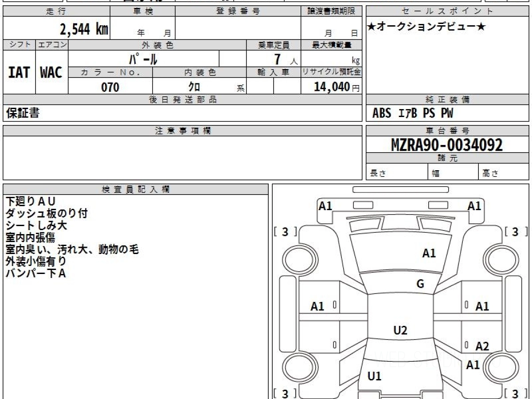Select the A2 right rear door marker
This screenshot has width=532, height=399.
click(x=482, y=346)
